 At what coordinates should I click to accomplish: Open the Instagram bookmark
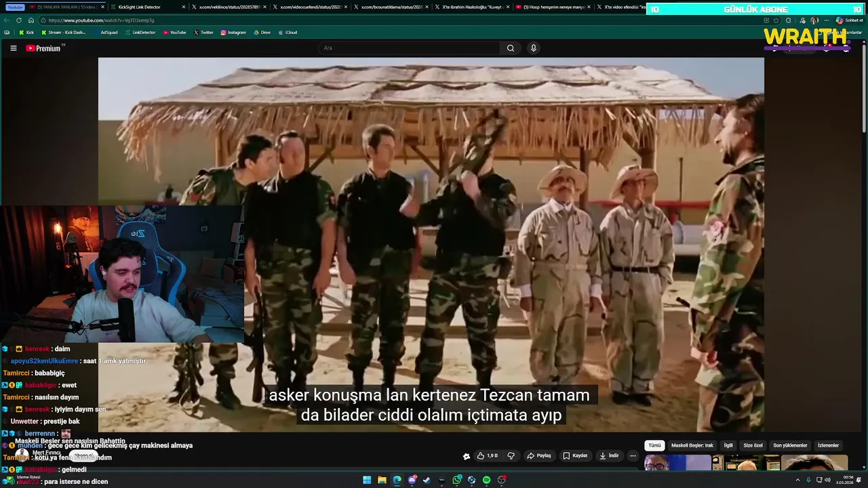[233, 33]
